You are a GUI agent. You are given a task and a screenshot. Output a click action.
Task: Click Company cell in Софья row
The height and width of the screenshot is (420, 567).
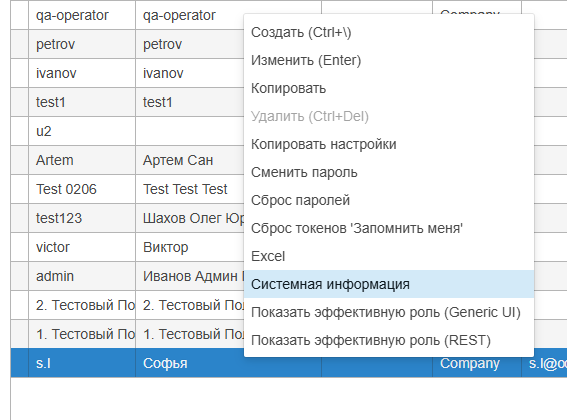pyautogui.click(x=477, y=363)
